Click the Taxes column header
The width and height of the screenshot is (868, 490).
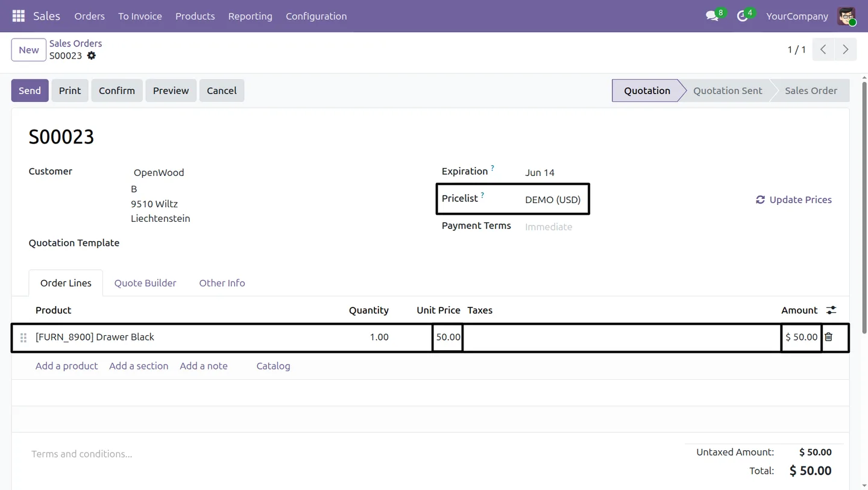(480, 310)
